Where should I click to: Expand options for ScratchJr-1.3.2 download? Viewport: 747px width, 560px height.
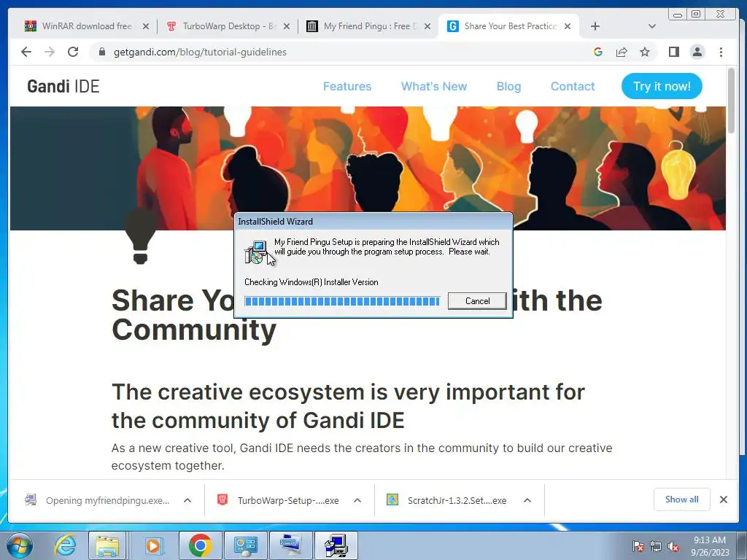tap(527, 500)
